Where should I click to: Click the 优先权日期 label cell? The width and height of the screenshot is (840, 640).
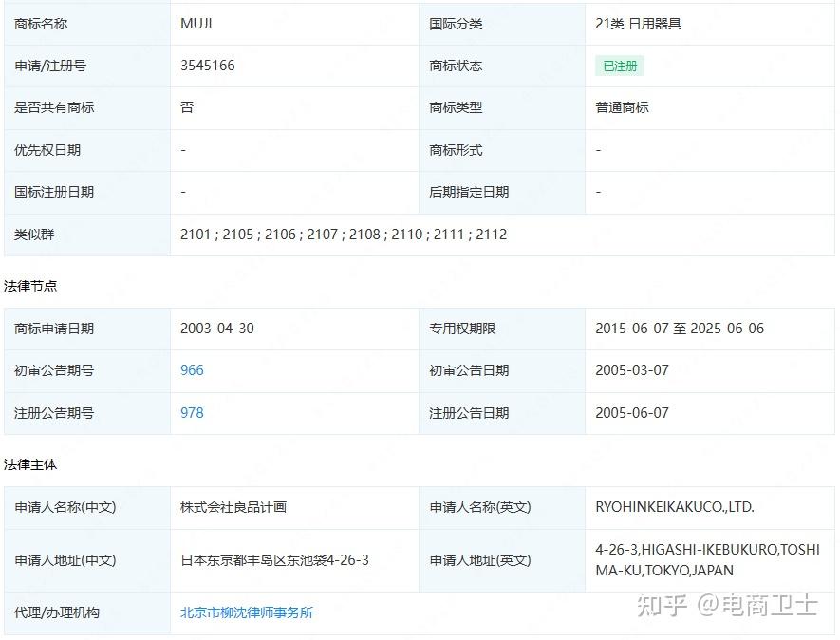click(x=87, y=150)
